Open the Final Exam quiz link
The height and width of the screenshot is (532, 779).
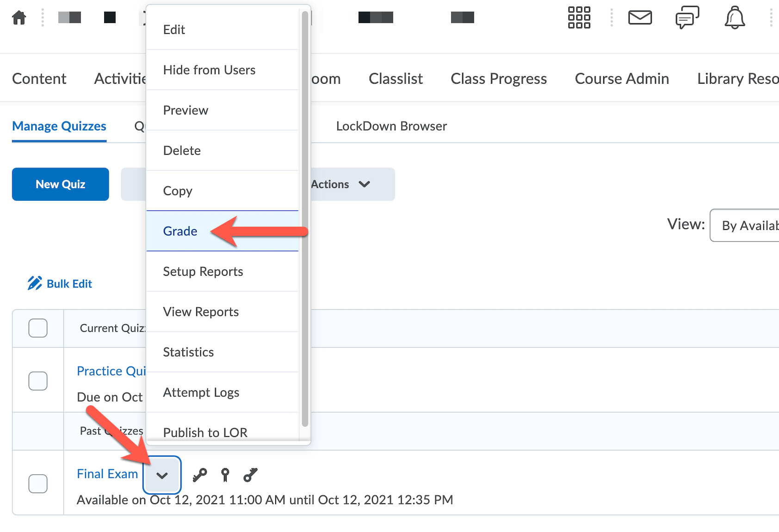coord(107,474)
